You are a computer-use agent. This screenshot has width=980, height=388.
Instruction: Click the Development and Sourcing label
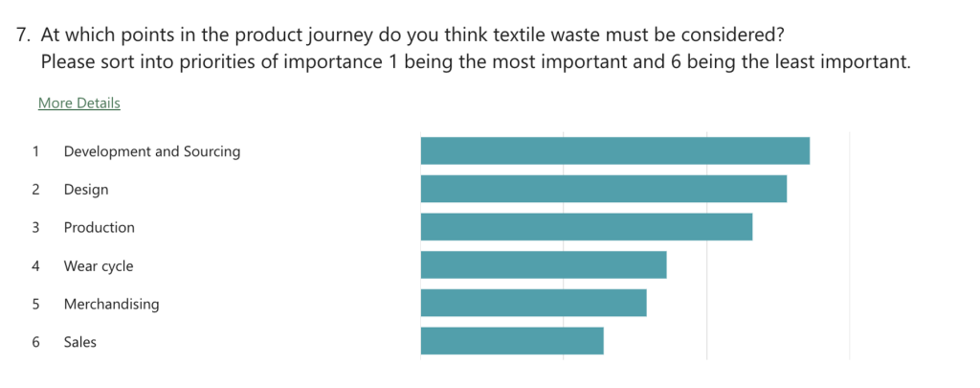[152, 151]
